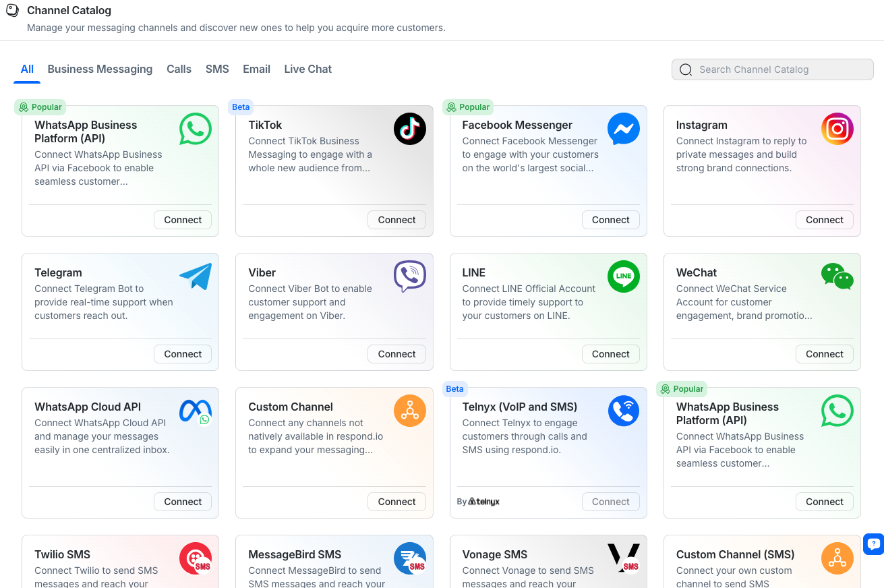Screen dimensions: 884x588
Task: Switch to the SMS tab
Action: coord(216,69)
